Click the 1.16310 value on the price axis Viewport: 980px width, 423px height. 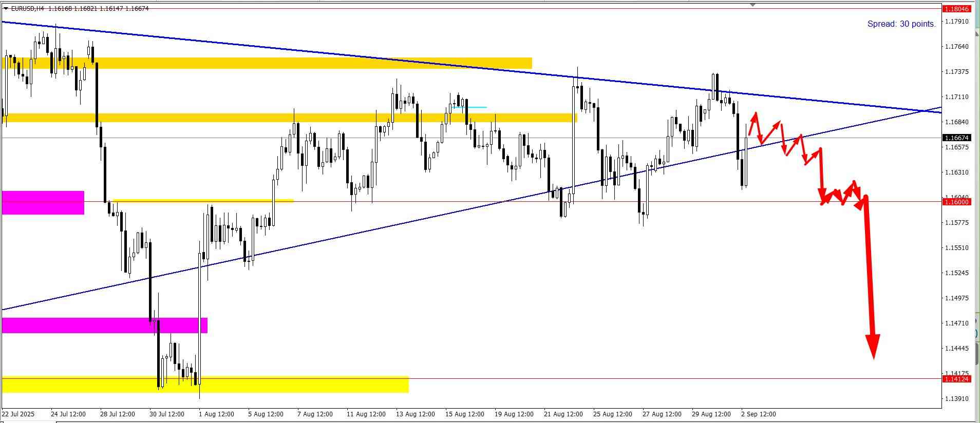point(957,172)
